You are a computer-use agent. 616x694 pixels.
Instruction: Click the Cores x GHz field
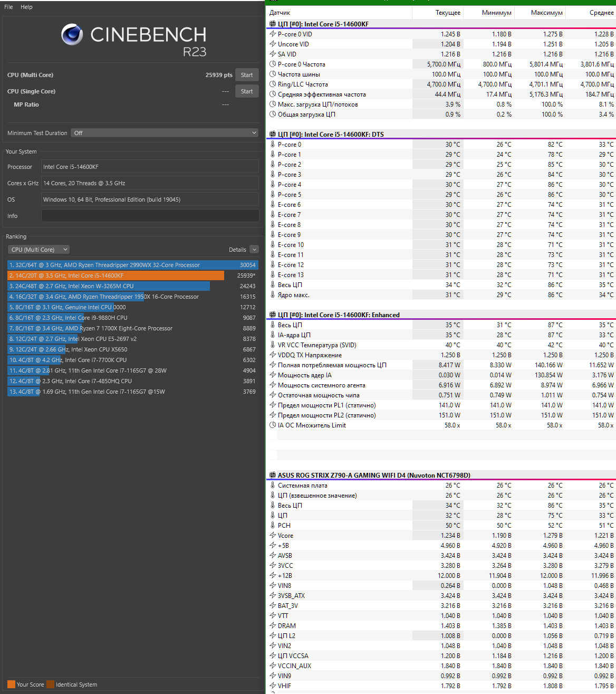[150, 183]
